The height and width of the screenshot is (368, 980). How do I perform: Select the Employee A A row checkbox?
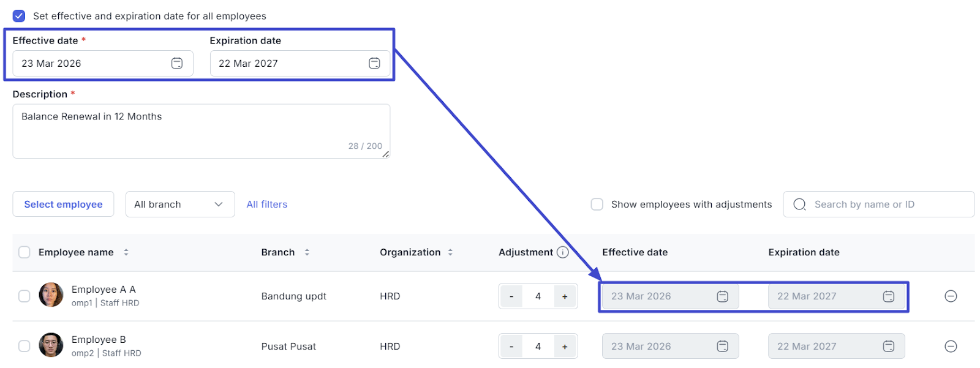(x=24, y=296)
